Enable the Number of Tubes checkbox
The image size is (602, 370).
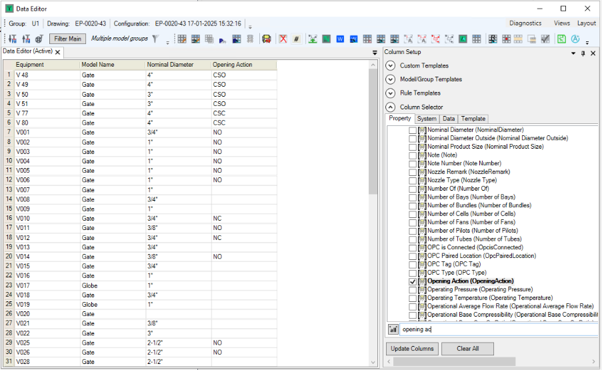(413, 239)
